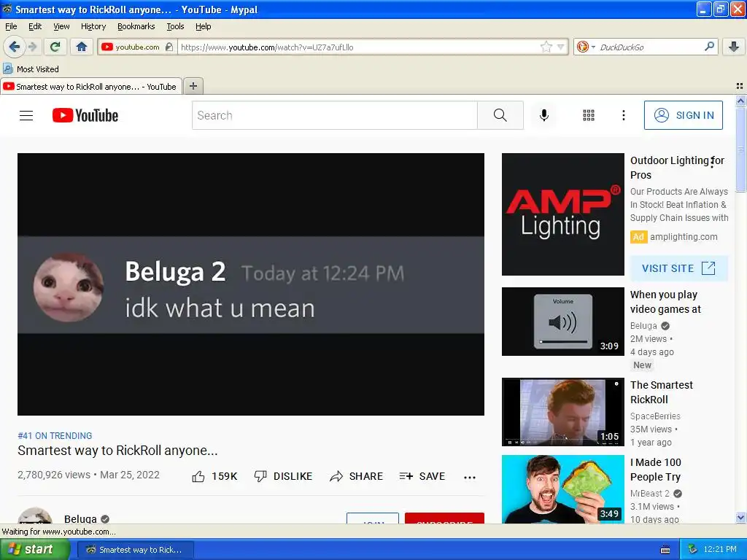The width and height of the screenshot is (747, 560).
Task: Click the magnifier in DuckDuckGo search box
Action: [x=709, y=47]
